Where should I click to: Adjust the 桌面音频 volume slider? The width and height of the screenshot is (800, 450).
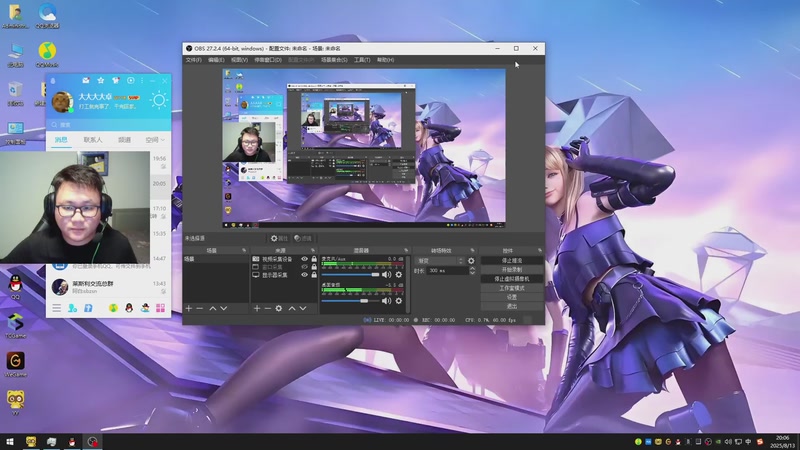click(351, 301)
